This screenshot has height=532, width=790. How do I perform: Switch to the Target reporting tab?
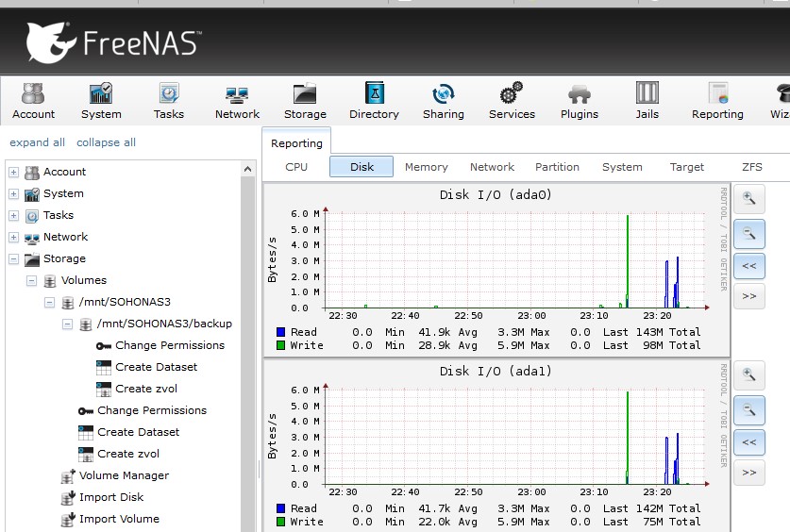[x=687, y=167]
